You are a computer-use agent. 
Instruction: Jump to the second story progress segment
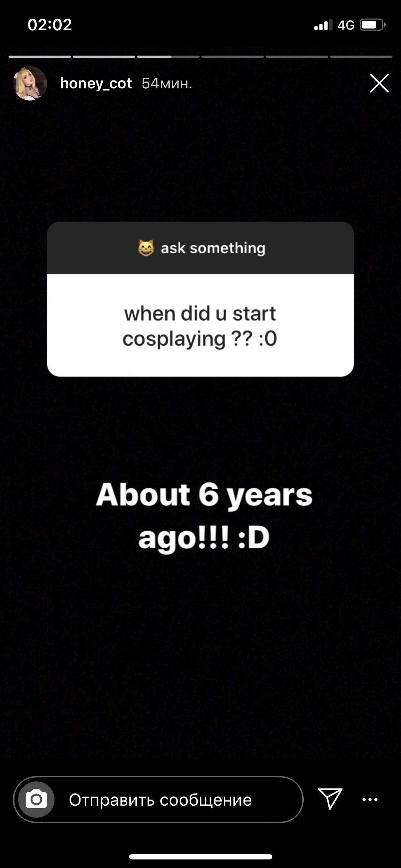[104, 56]
